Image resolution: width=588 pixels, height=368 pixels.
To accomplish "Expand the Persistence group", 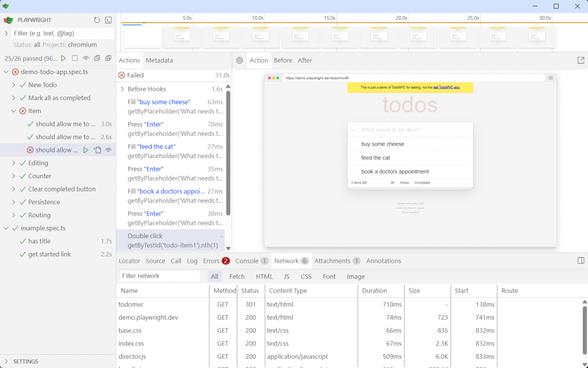I will pos(14,202).
